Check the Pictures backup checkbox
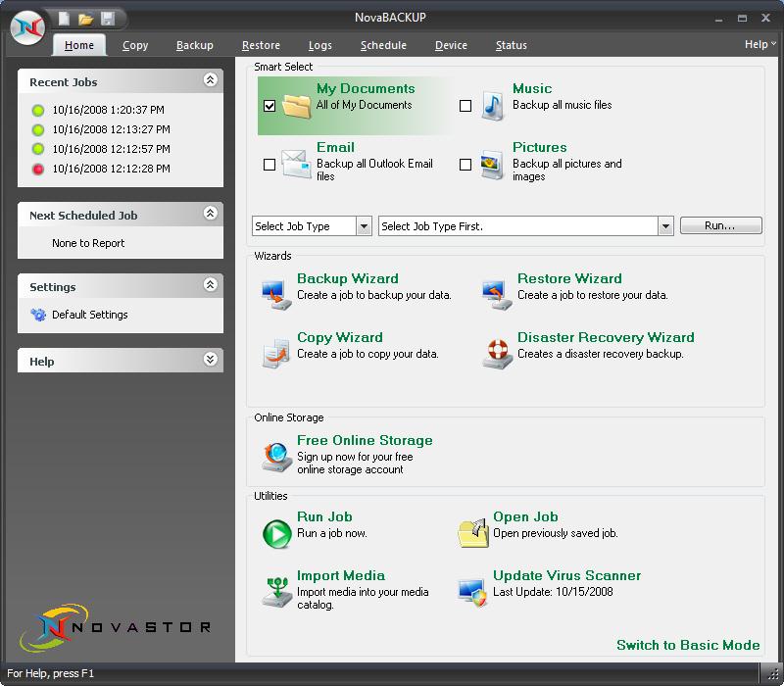This screenshot has height=686, width=784. 465,165
